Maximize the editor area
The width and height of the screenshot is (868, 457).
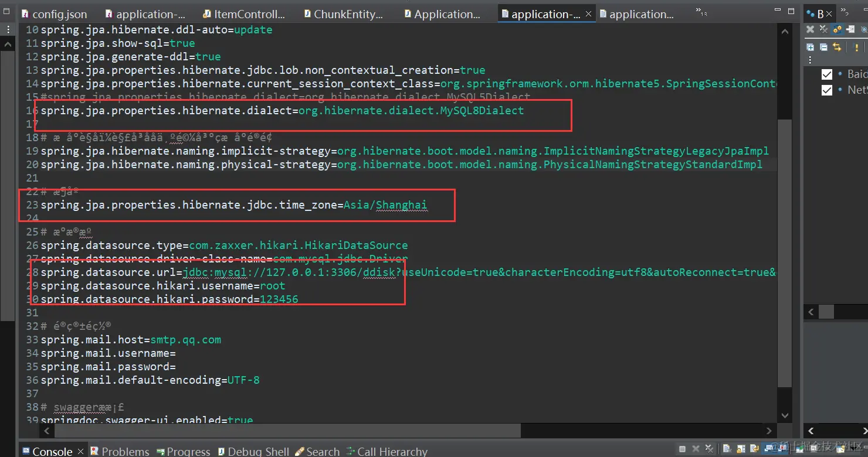(791, 11)
